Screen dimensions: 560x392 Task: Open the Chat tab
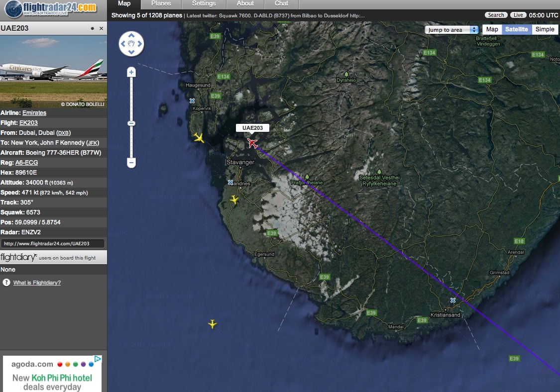281,3
